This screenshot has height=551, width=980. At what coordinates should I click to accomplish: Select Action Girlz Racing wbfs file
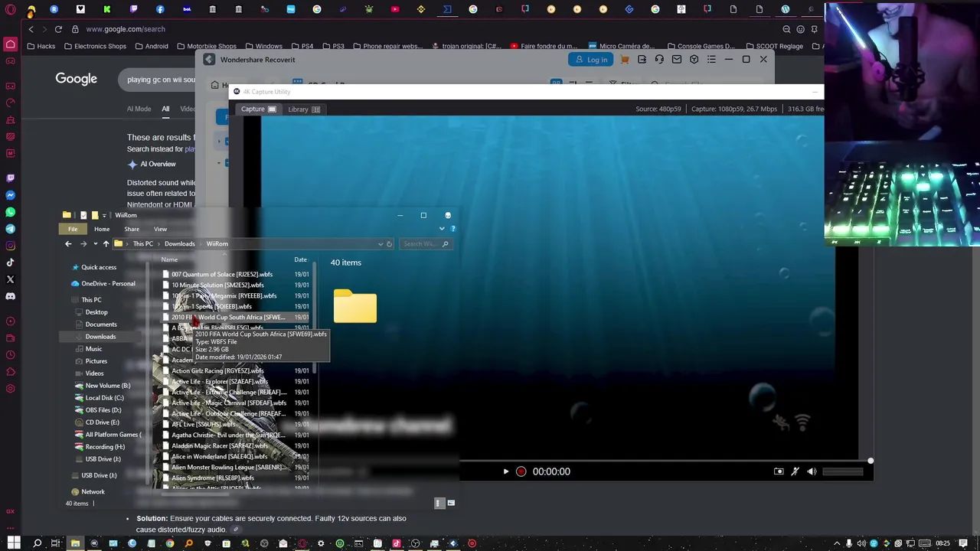pos(217,370)
